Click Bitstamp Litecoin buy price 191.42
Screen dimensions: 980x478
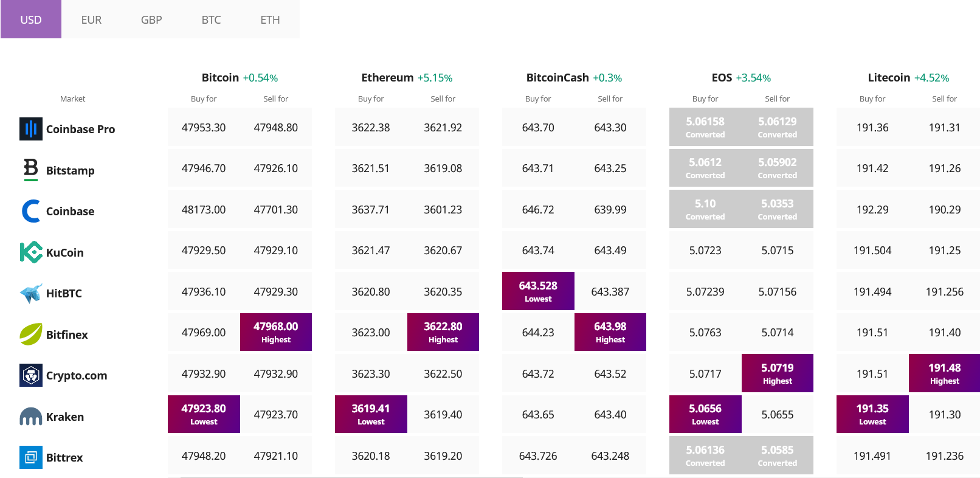point(872,168)
